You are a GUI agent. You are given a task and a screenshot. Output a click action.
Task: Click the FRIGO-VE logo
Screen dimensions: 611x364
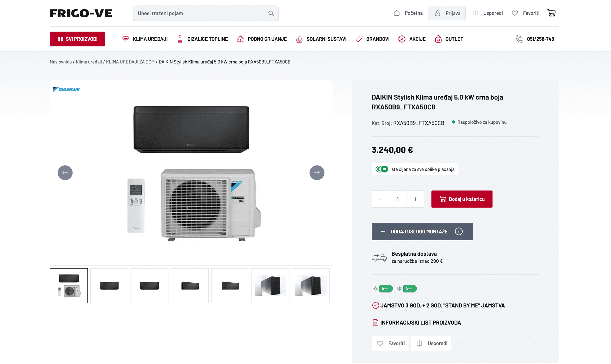click(81, 13)
